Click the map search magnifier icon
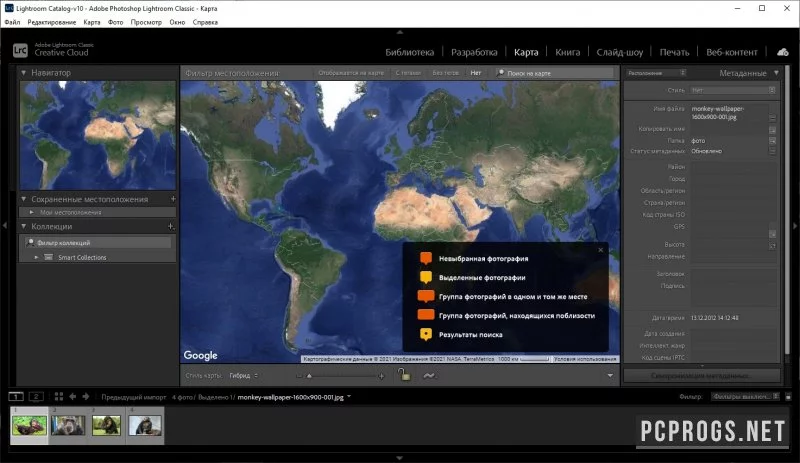Viewport: 800px width, 463px height. click(501, 73)
